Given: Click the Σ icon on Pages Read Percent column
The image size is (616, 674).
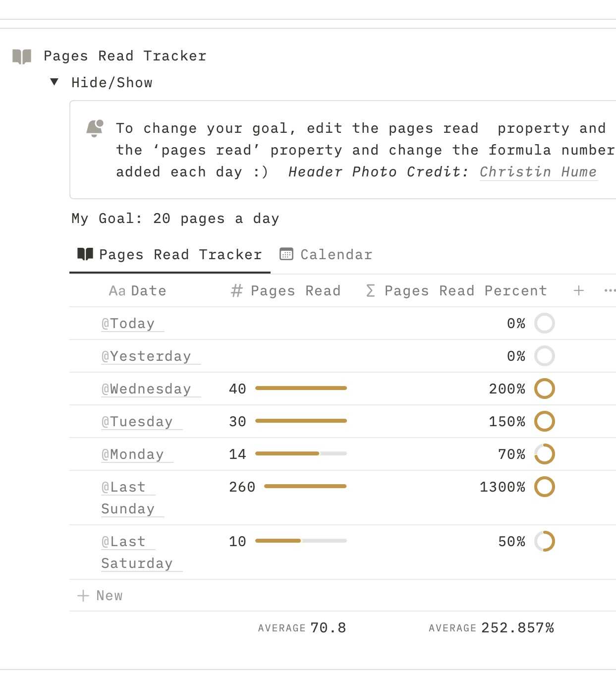Looking at the screenshot, I should tap(370, 291).
